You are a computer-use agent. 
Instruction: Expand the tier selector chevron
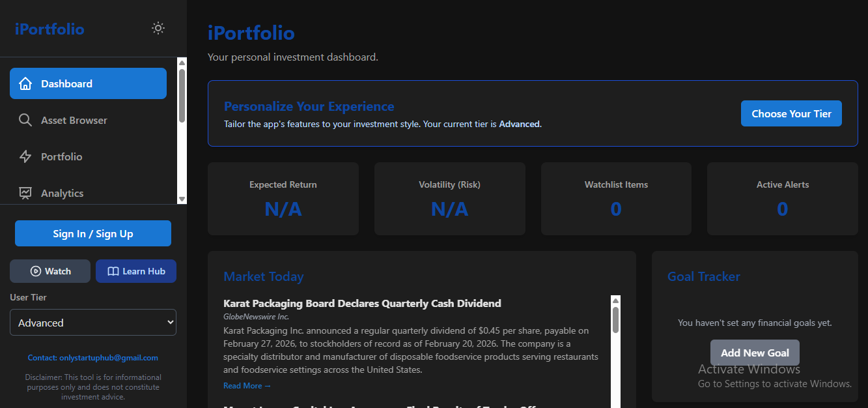(169, 322)
